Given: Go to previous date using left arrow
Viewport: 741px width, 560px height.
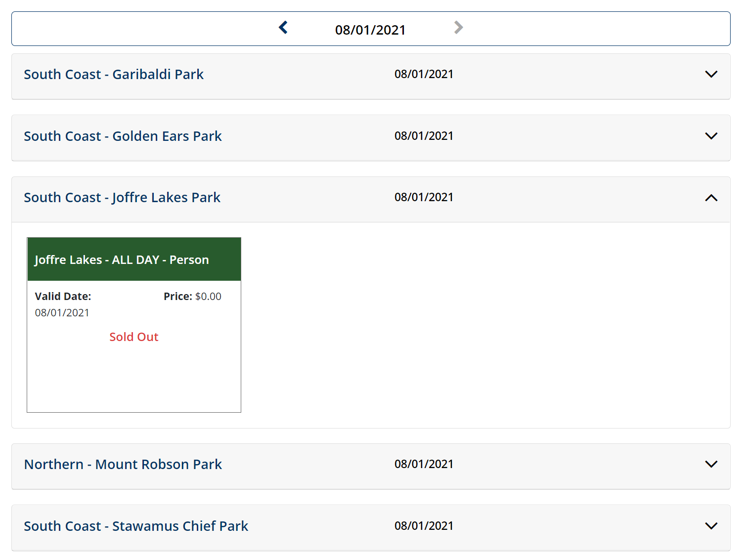Looking at the screenshot, I should click(x=283, y=28).
